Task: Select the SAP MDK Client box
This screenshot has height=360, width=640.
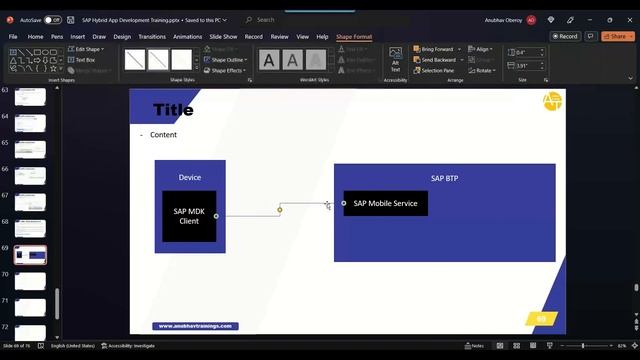Action: pos(189,216)
